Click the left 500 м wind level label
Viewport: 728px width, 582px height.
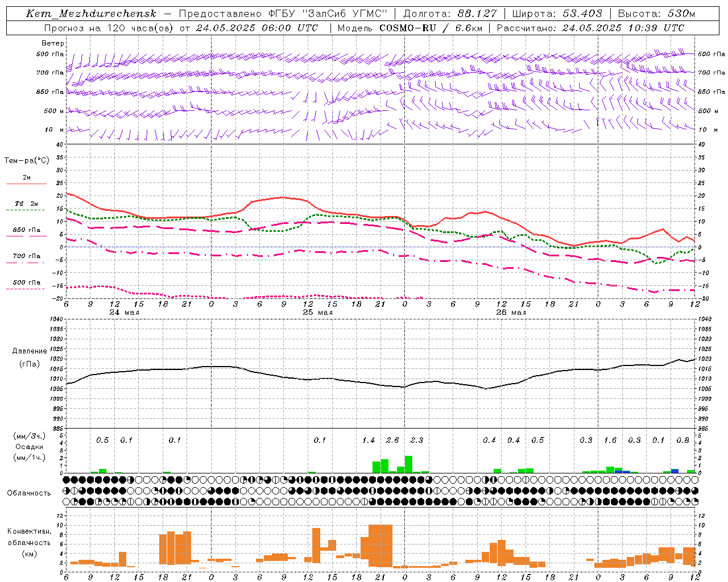54,111
